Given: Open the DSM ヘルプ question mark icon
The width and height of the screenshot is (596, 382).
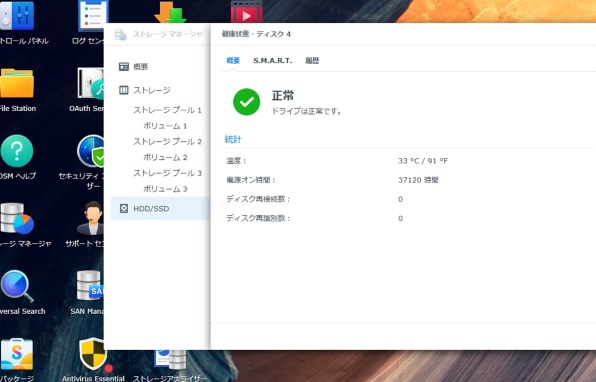Looking at the screenshot, I should [17, 151].
